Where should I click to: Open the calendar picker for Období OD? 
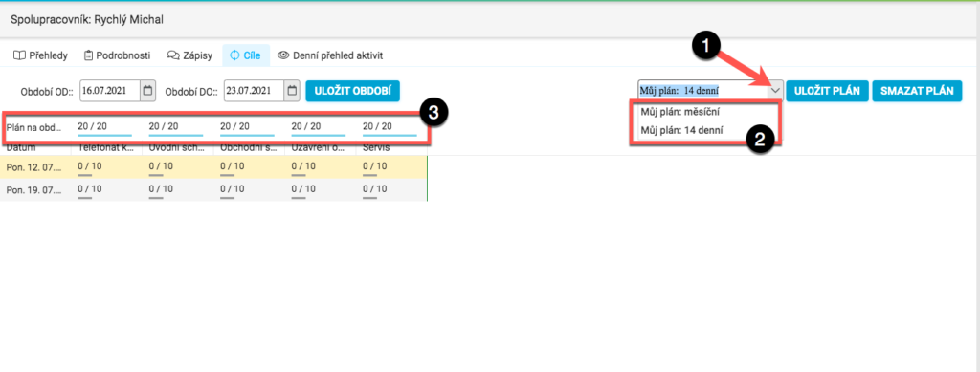(148, 91)
